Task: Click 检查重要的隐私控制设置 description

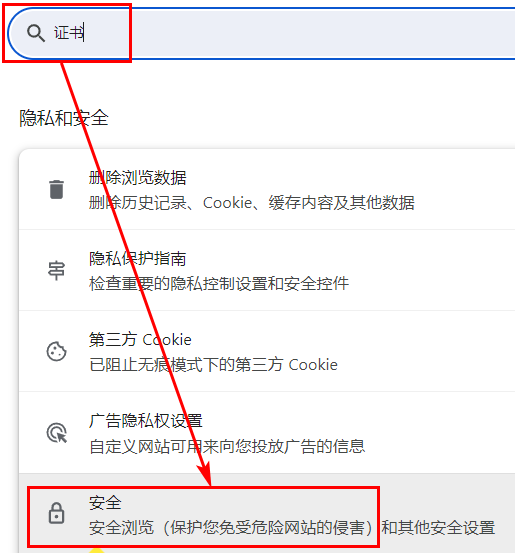Action: 219,284
